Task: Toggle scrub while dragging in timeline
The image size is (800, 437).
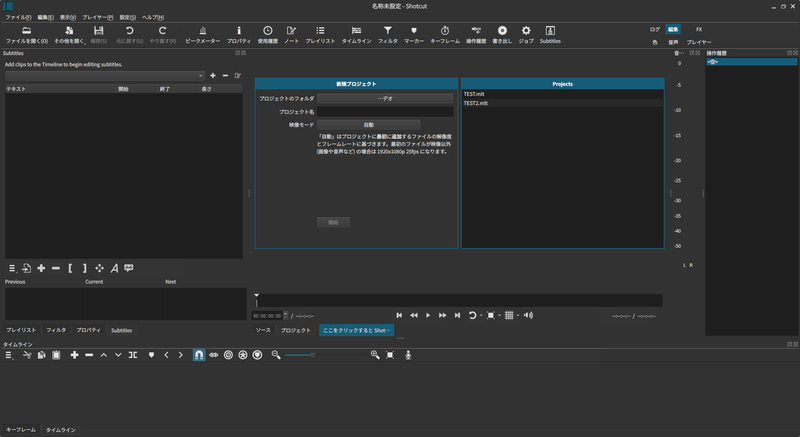Action: click(214, 355)
